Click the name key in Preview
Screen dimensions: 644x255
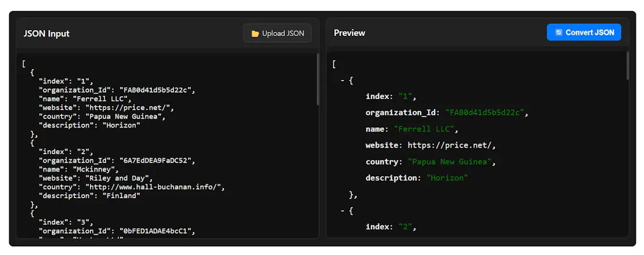click(375, 129)
